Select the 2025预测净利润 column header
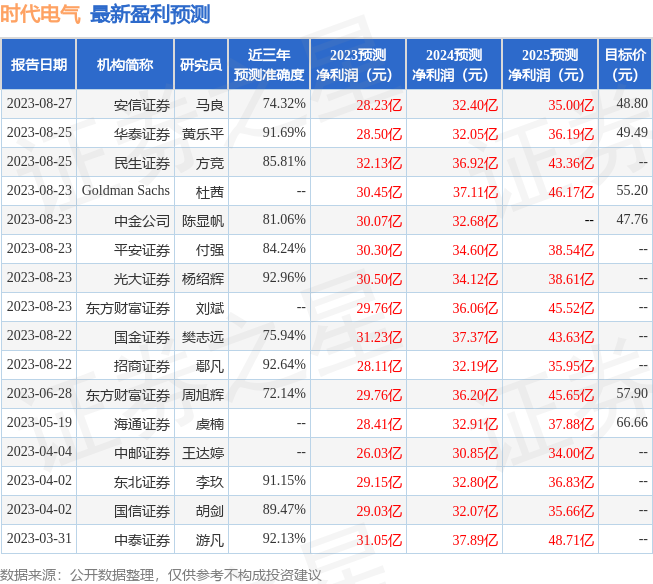This screenshot has width=653, height=584. (550, 65)
